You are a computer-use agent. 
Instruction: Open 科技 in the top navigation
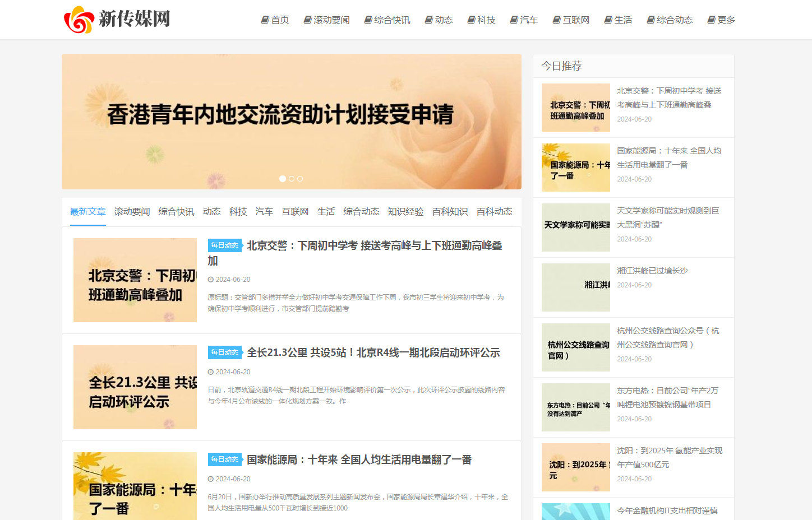pyautogui.click(x=486, y=20)
